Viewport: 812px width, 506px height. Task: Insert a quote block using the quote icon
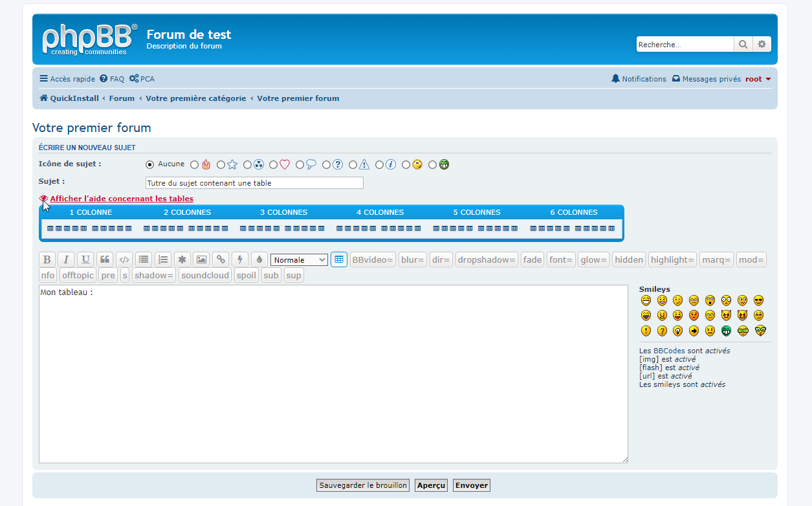[104, 259]
